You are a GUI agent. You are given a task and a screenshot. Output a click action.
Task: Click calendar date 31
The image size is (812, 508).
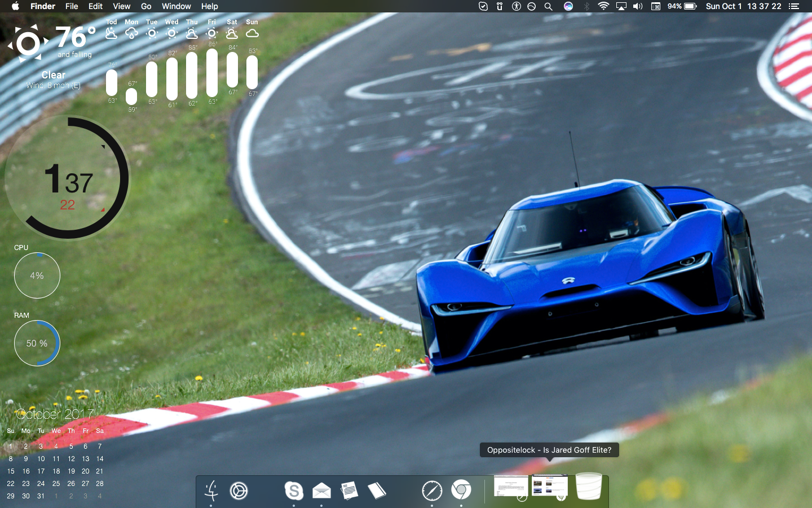tap(41, 496)
